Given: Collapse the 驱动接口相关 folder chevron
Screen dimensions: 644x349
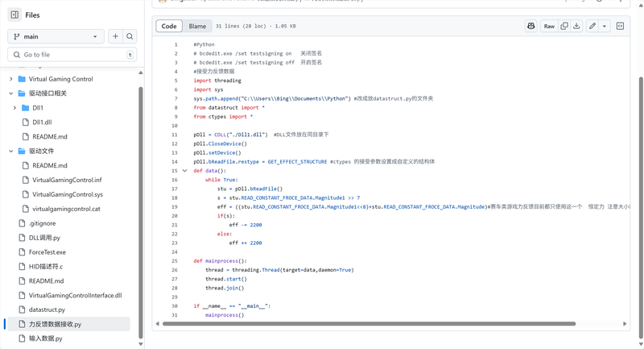Looking at the screenshot, I should tap(11, 93).
